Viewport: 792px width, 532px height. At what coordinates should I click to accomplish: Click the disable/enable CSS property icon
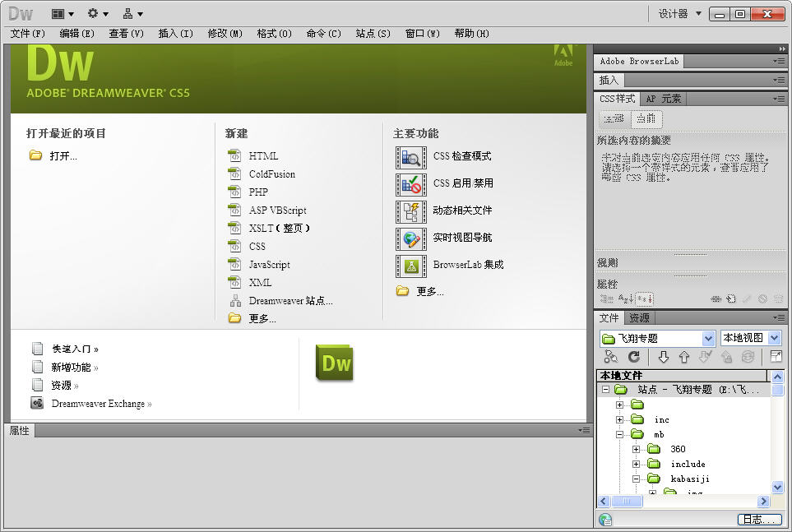pyautogui.click(x=762, y=298)
